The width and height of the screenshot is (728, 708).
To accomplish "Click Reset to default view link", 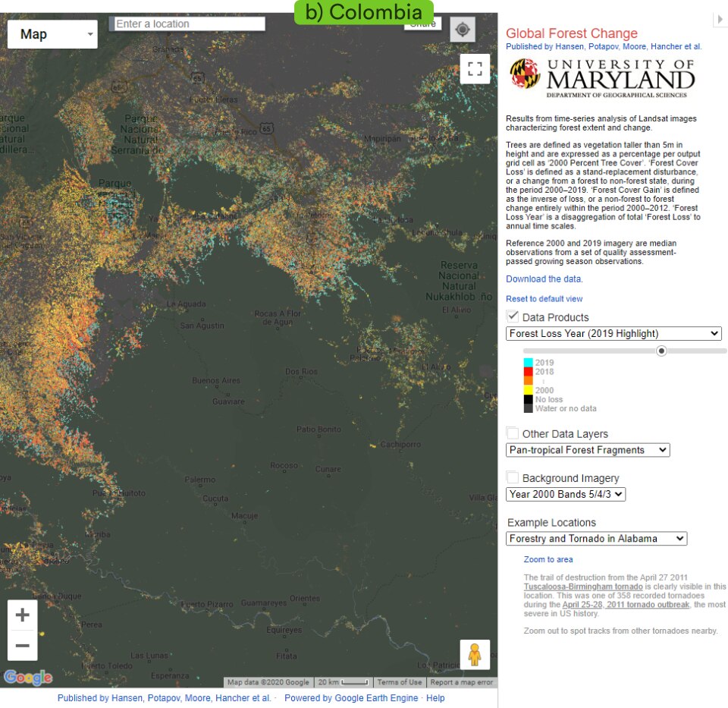I will point(544,299).
